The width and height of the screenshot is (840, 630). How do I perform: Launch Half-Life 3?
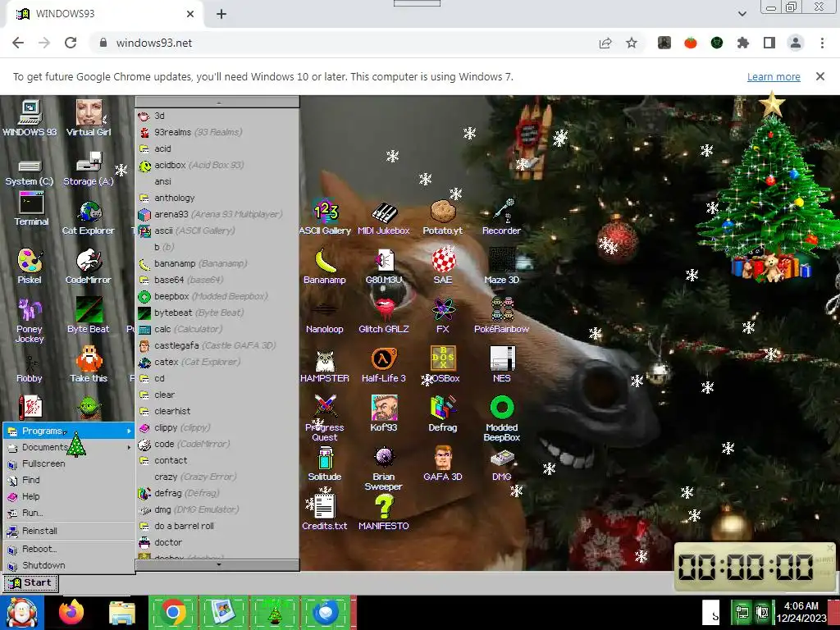[384, 365]
